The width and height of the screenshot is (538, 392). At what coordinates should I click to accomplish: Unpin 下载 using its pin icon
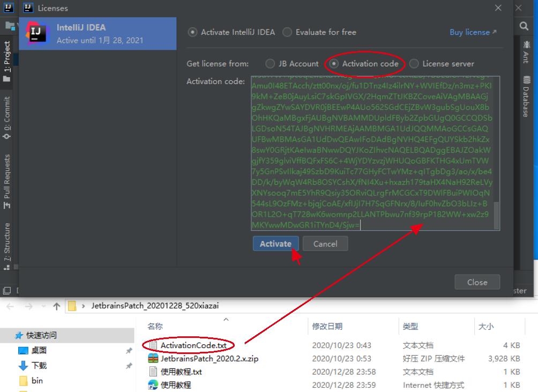pos(129,366)
